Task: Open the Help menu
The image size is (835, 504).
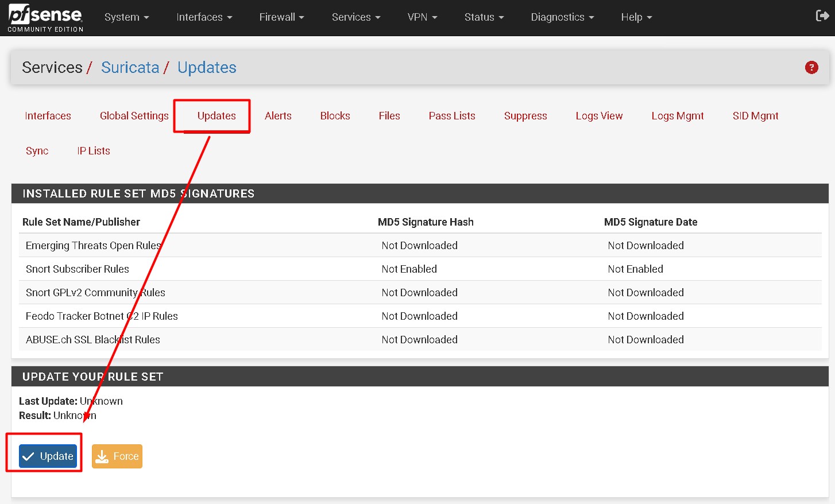Action: pos(635,17)
